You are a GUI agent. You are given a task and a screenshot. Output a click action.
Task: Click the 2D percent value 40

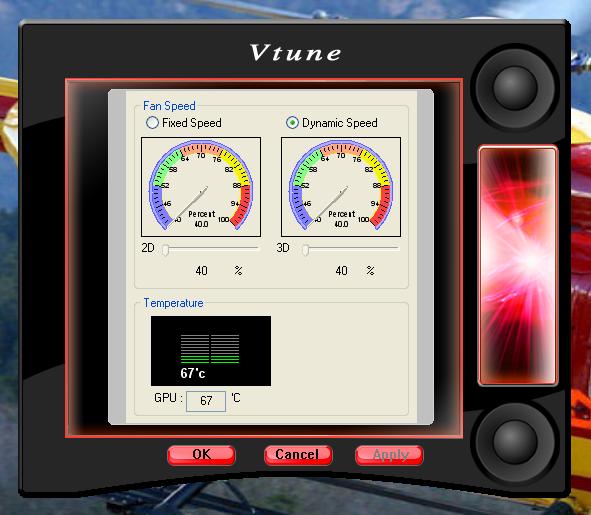point(202,271)
